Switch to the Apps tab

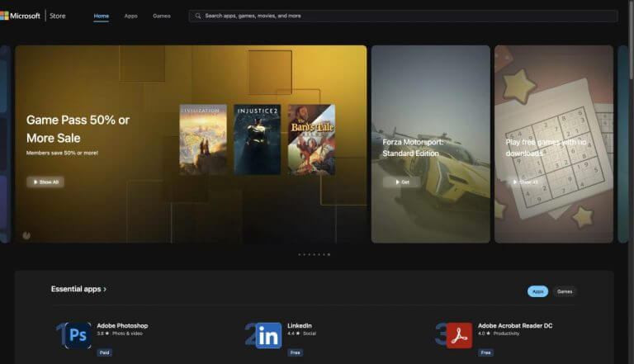(130, 16)
